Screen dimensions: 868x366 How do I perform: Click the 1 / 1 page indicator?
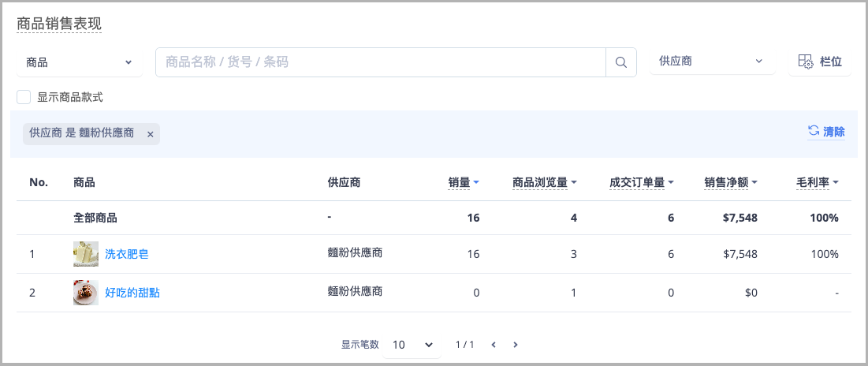point(465,345)
